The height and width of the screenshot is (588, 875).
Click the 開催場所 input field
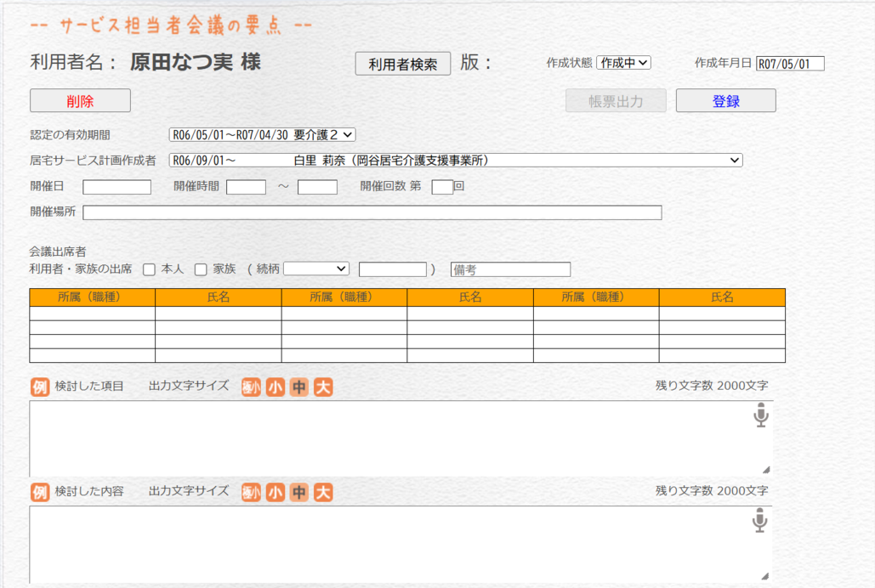click(372, 212)
